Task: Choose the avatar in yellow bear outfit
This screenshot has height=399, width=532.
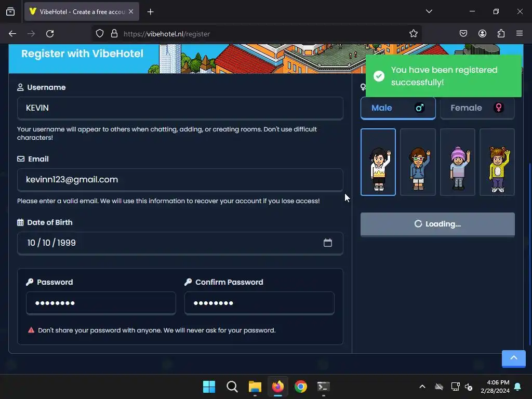Action: pyautogui.click(x=497, y=162)
